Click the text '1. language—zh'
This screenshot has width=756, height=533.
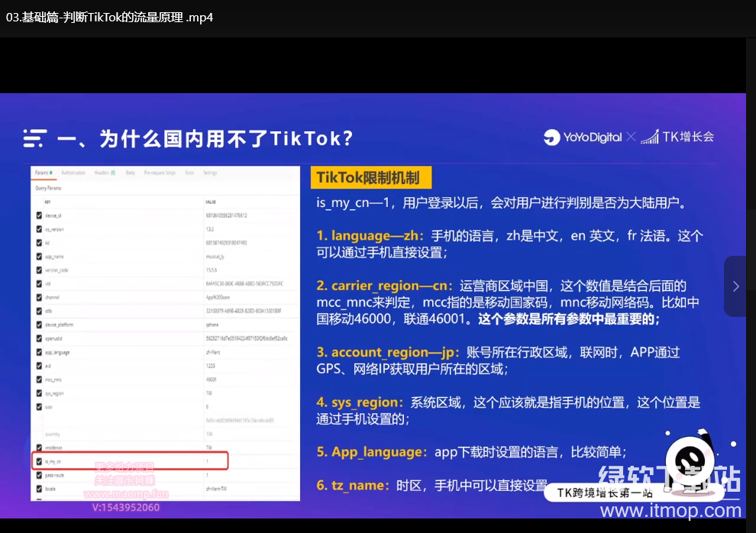[367, 236]
